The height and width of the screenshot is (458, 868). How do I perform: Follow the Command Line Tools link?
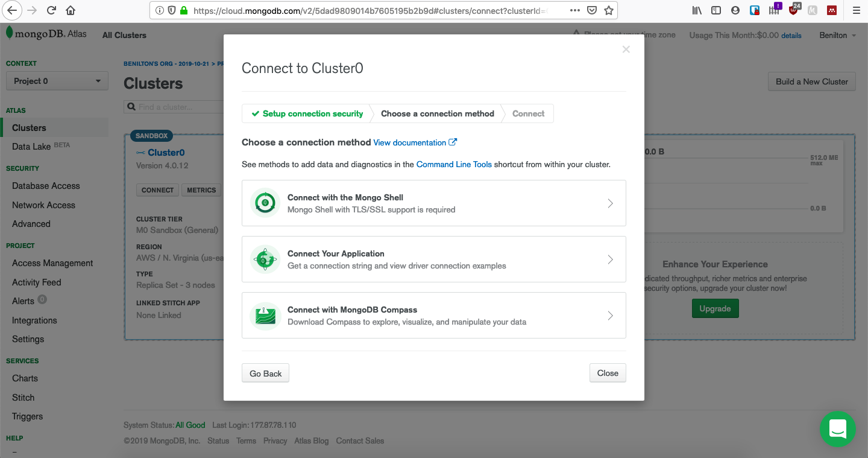(454, 164)
